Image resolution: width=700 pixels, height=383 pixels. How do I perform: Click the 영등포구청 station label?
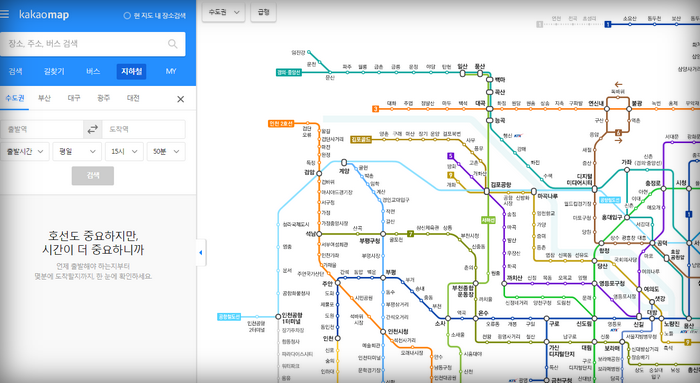612,283
